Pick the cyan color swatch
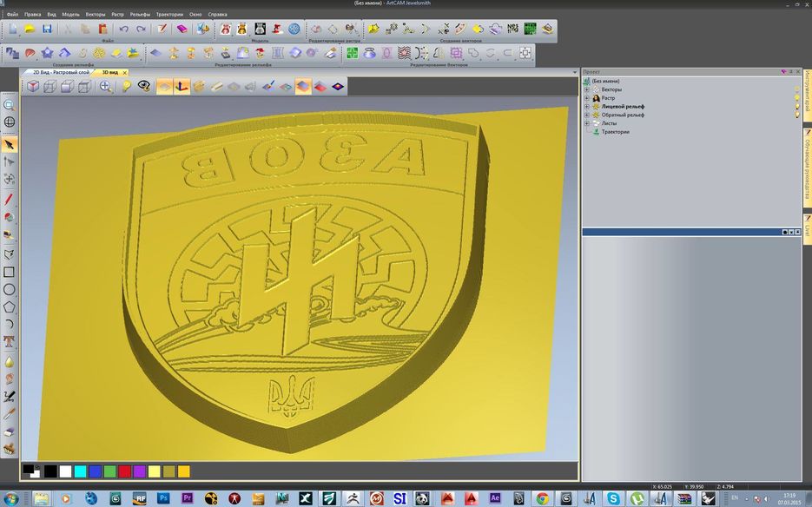The width and height of the screenshot is (812, 507). click(80, 471)
